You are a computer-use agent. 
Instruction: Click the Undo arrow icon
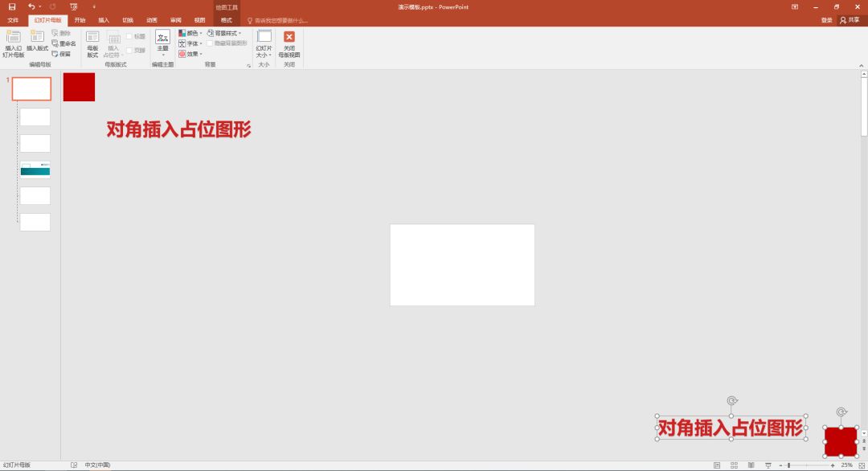(31, 6)
